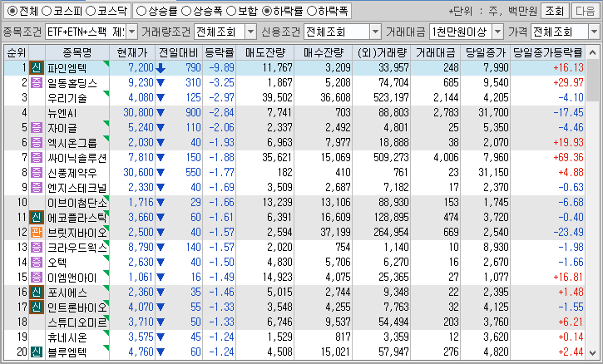Select the 상승률 radio button
603x364 pixels.
tap(141, 11)
